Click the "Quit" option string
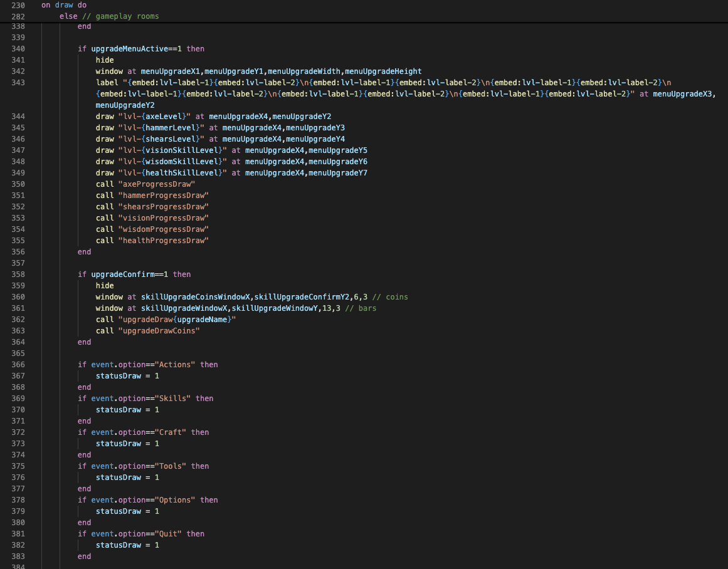Image resolution: width=728 pixels, height=569 pixels. coord(168,534)
